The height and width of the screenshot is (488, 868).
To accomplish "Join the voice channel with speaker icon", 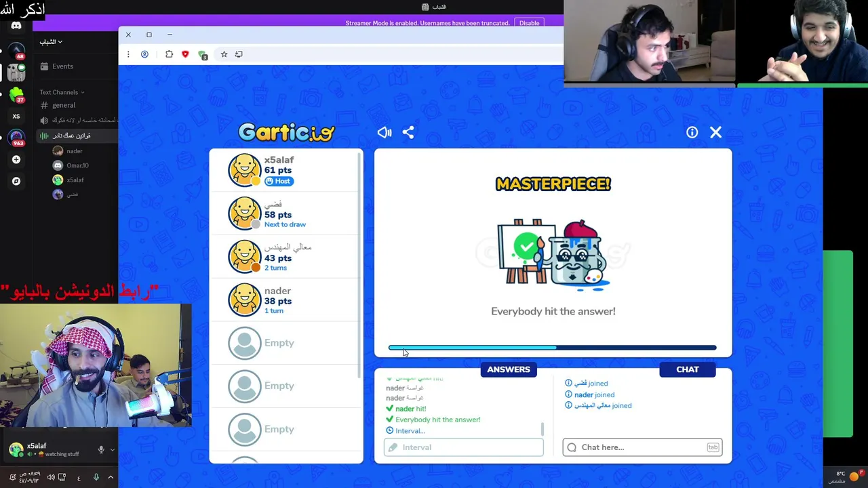I will coord(77,120).
